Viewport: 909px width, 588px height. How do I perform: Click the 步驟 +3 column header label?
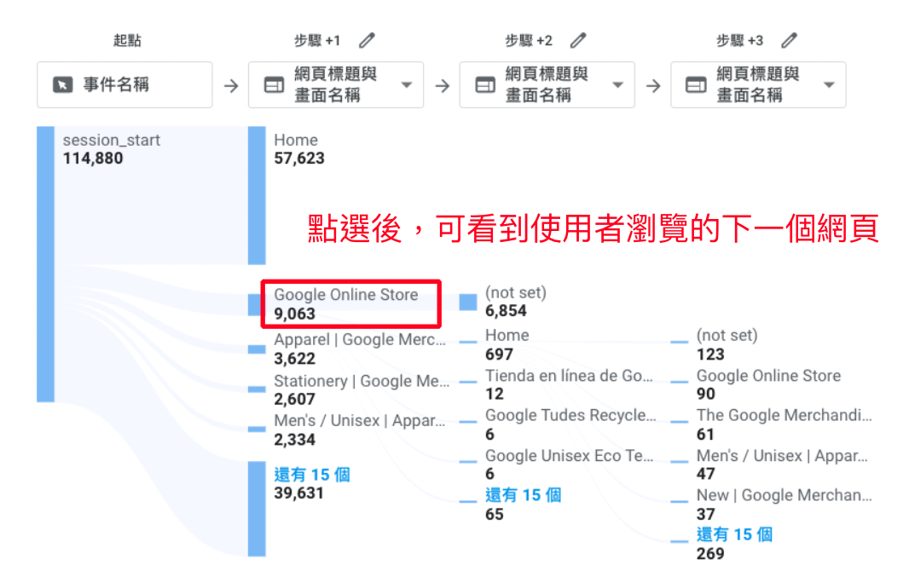tap(739, 41)
